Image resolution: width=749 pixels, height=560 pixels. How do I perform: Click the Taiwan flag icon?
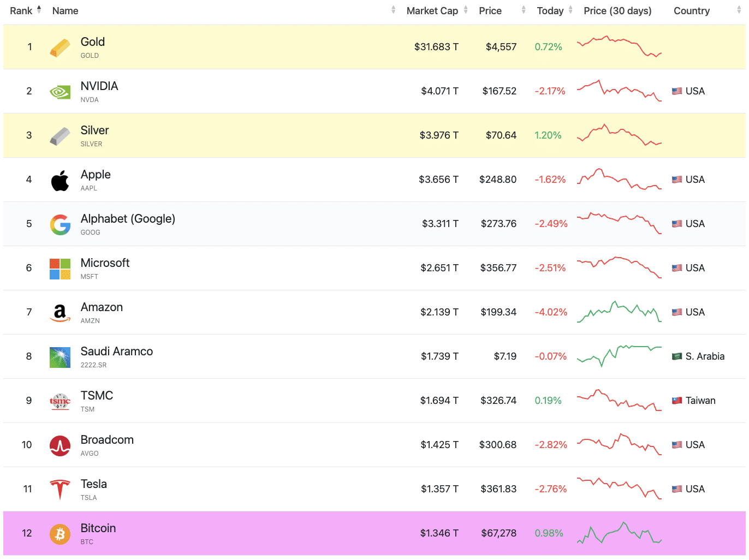677,401
